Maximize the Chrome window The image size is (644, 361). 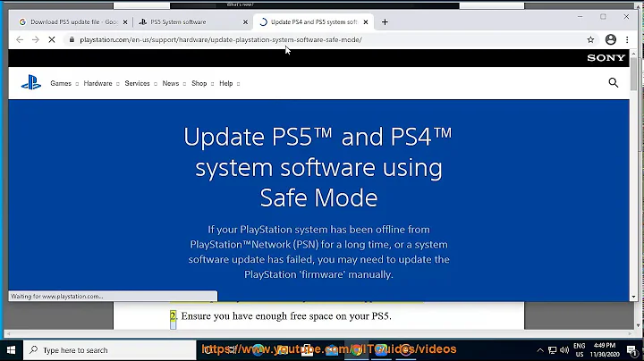pyautogui.click(x=603, y=17)
